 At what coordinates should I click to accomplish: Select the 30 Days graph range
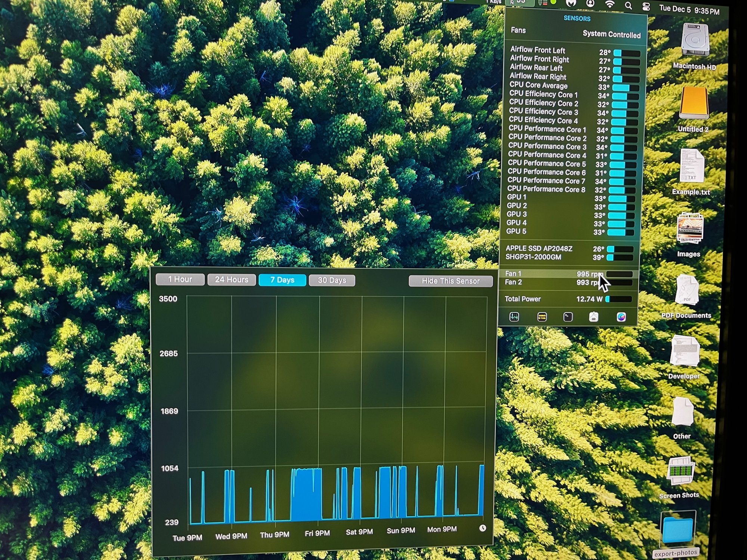click(x=332, y=280)
